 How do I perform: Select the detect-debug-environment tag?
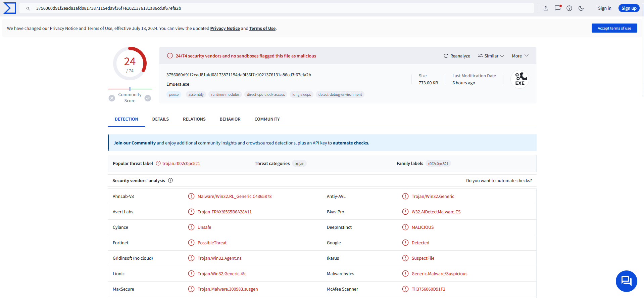(340, 94)
